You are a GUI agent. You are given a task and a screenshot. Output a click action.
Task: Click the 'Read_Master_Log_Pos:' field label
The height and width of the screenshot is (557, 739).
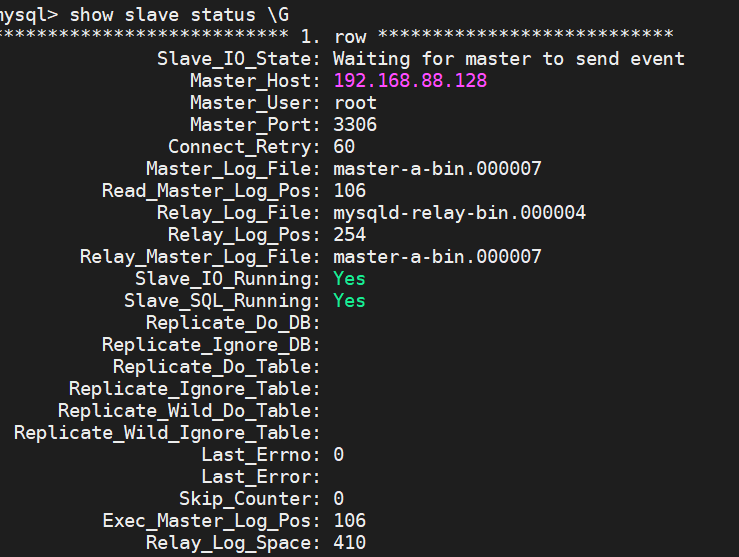click(x=211, y=191)
